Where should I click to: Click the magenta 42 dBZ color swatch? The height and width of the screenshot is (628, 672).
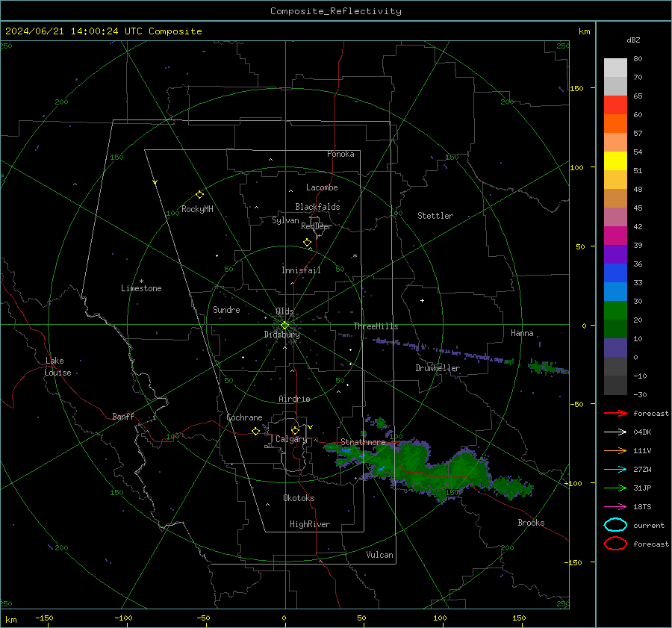[615, 235]
